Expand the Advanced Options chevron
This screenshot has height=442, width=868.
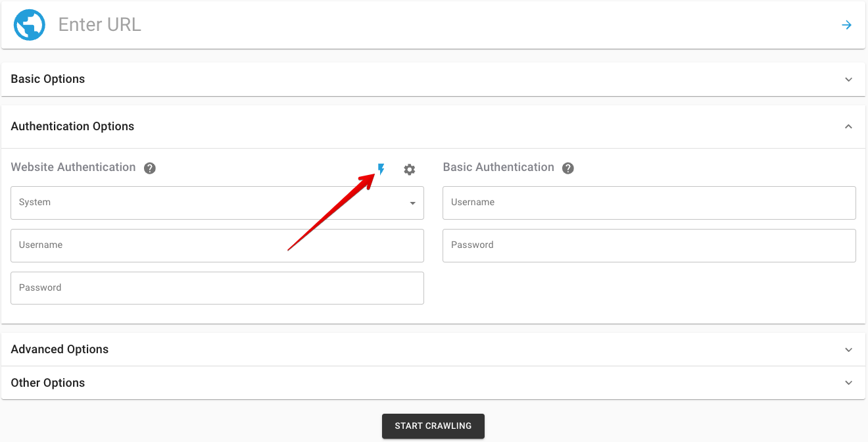pyautogui.click(x=848, y=350)
